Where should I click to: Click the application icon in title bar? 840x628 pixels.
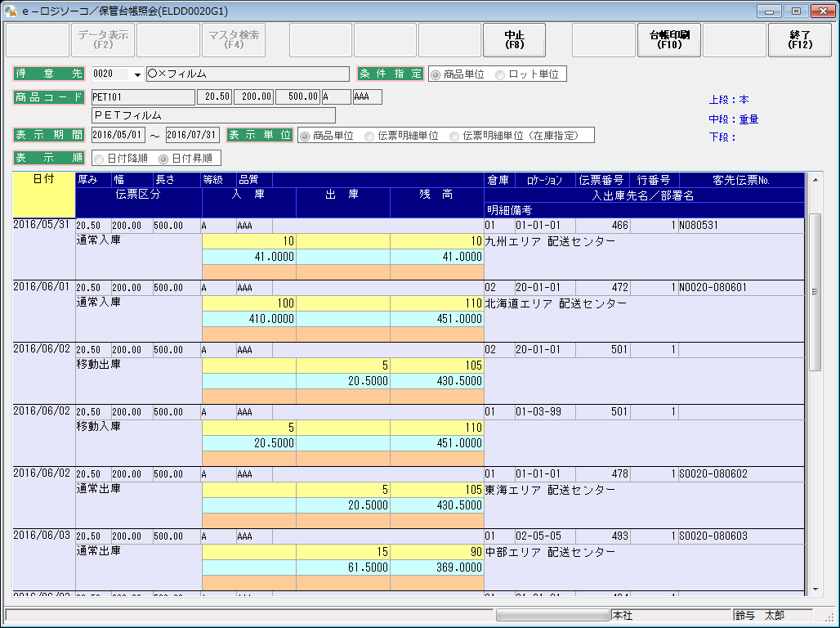[x=11, y=11]
